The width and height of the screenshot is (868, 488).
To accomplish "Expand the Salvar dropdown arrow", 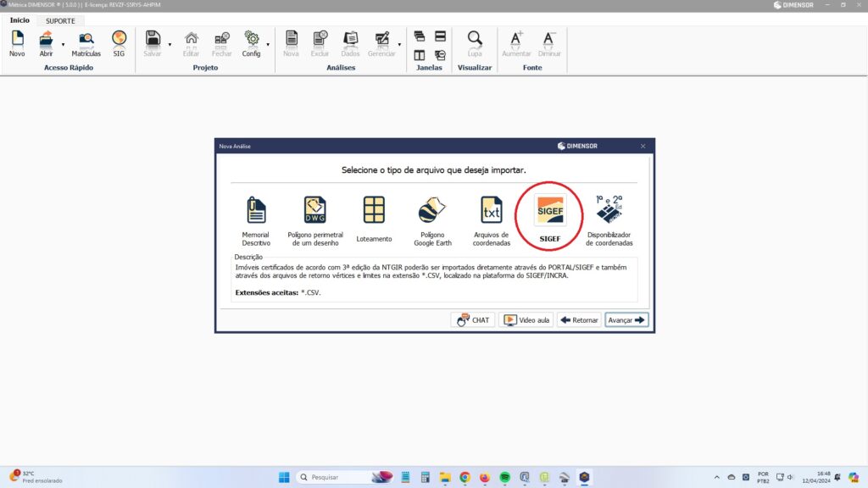I will 170,44.
